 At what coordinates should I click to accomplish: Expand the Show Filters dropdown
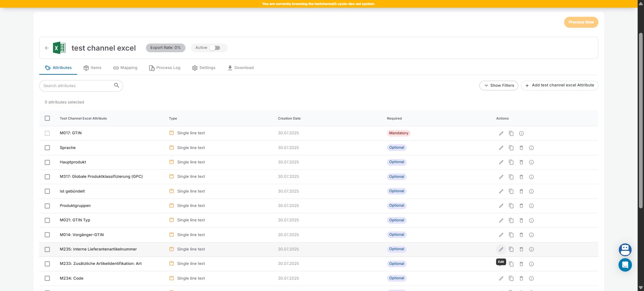point(498,85)
